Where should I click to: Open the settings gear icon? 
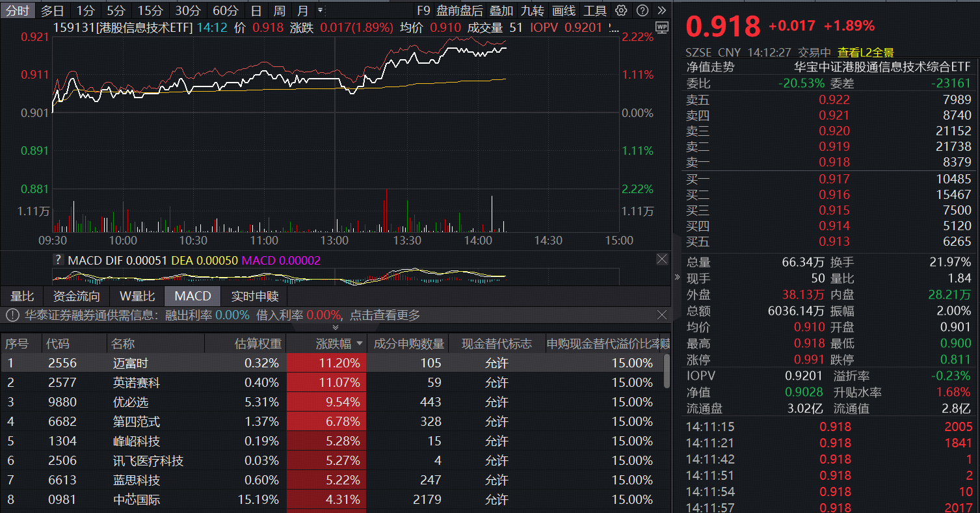(621, 10)
